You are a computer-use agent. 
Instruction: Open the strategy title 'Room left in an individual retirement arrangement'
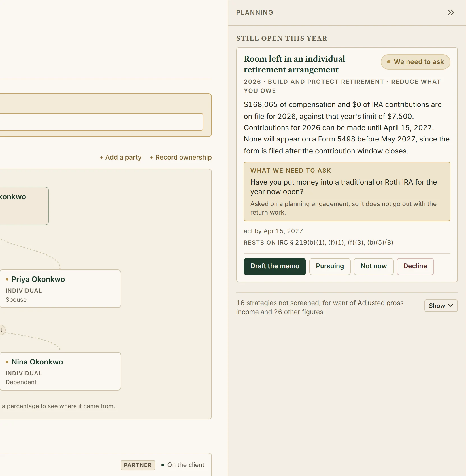294,64
